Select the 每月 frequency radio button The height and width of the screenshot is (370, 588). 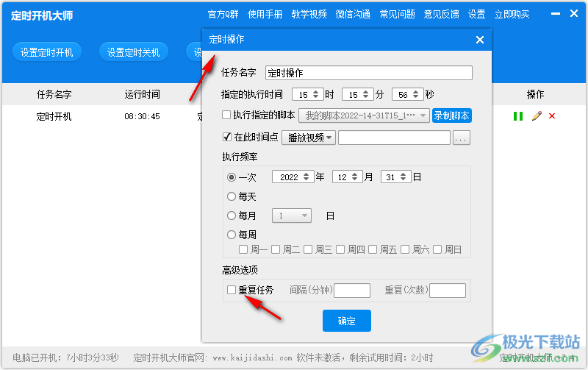pos(232,216)
